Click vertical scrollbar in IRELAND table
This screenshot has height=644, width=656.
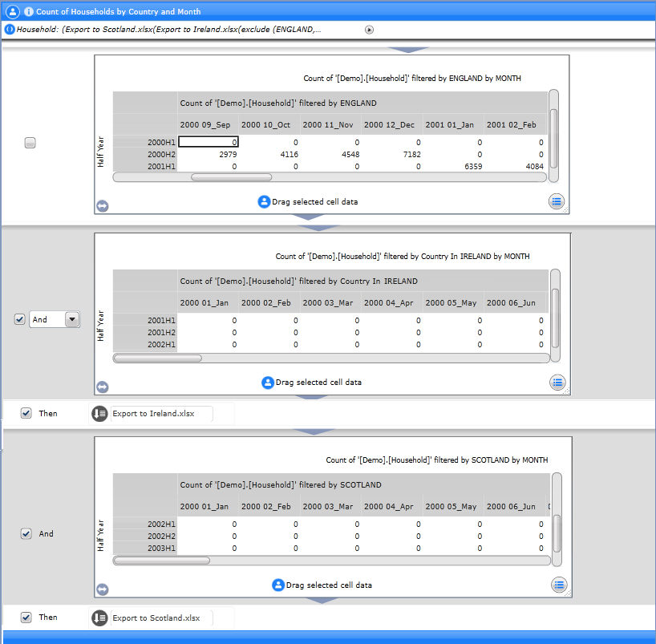555,315
